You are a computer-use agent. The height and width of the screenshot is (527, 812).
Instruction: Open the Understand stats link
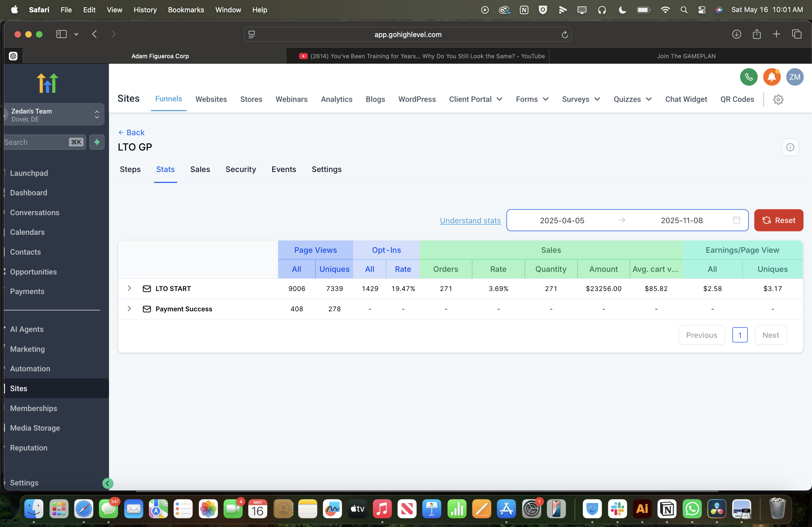click(x=470, y=221)
